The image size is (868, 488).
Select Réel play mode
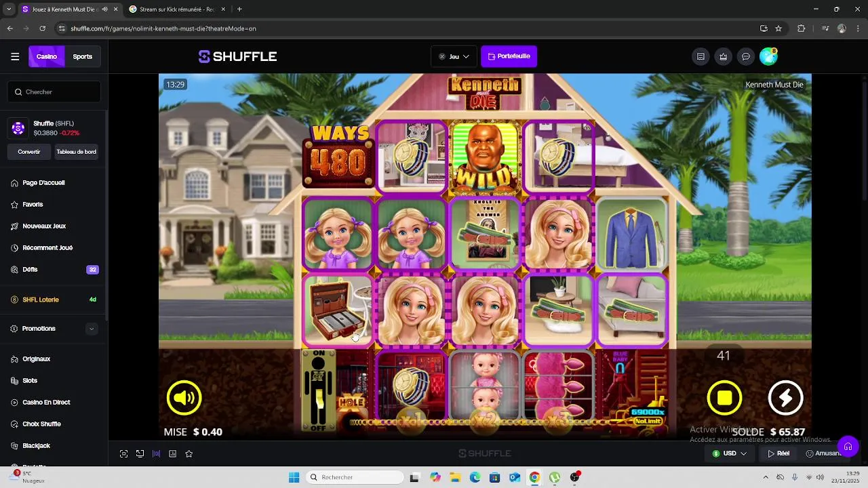coord(778,453)
